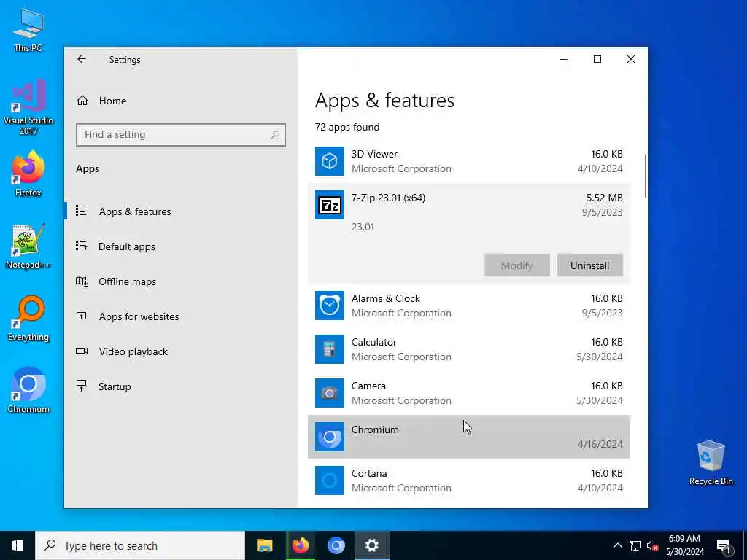Select the 3D Viewer entry name
This screenshot has width=747, height=560.
[x=374, y=154]
